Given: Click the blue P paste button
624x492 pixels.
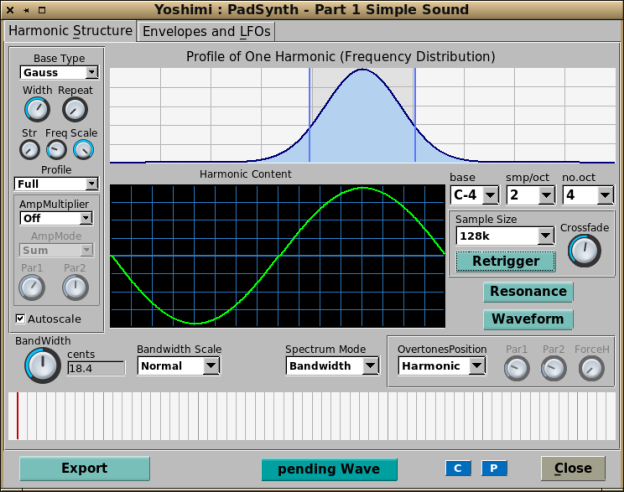Looking at the screenshot, I should [x=494, y=468].
